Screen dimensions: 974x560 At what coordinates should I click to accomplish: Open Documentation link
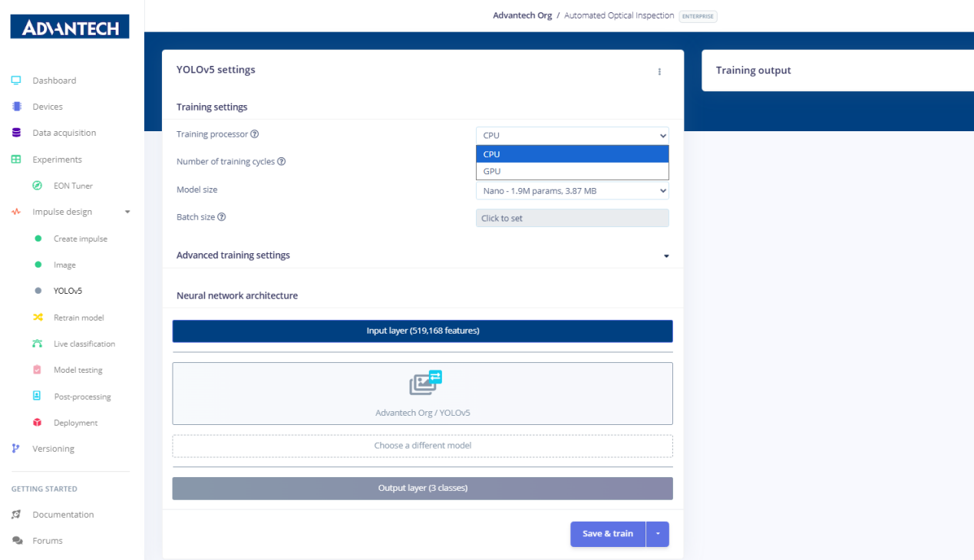pos(63,515)
